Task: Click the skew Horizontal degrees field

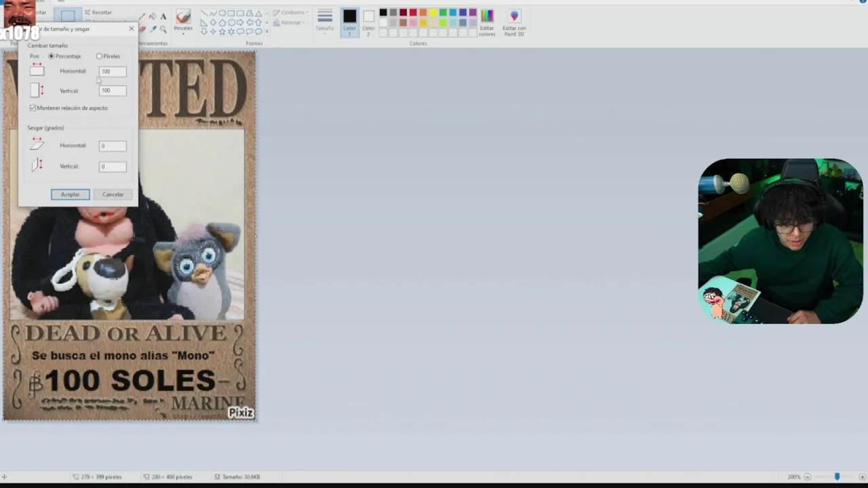Action: (113, 146)
